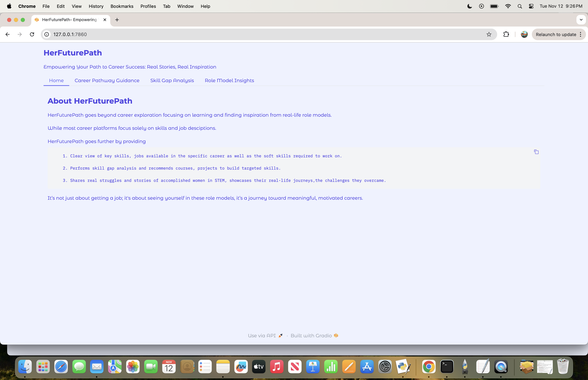The height and width of the screenshot is (380, 588).
Task: Bookmark this page with the star icon
Action: pyautogui.click(x=489, y=34)
